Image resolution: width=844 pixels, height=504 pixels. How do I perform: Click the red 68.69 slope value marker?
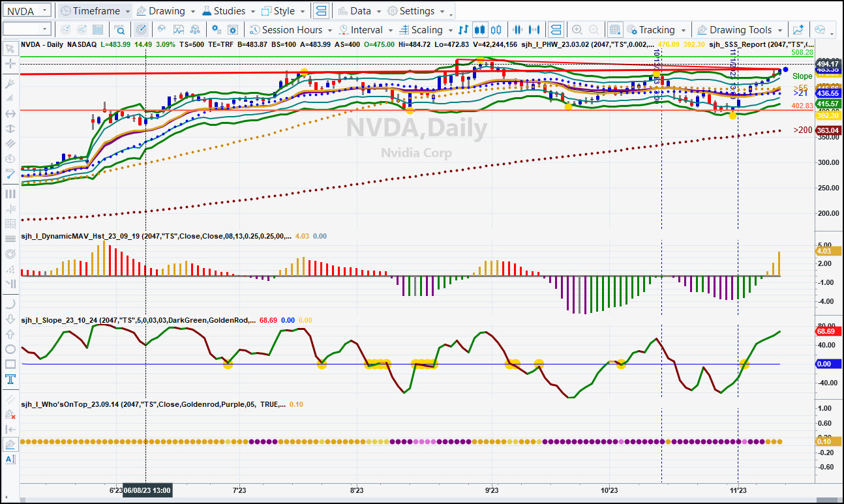click(x=828, y=332)
